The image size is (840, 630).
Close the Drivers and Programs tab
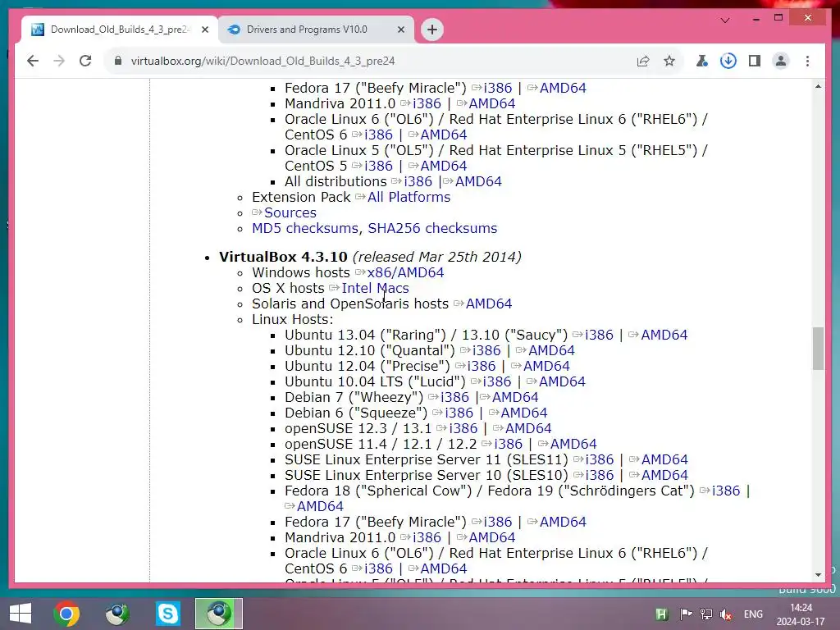click(400, 30)
